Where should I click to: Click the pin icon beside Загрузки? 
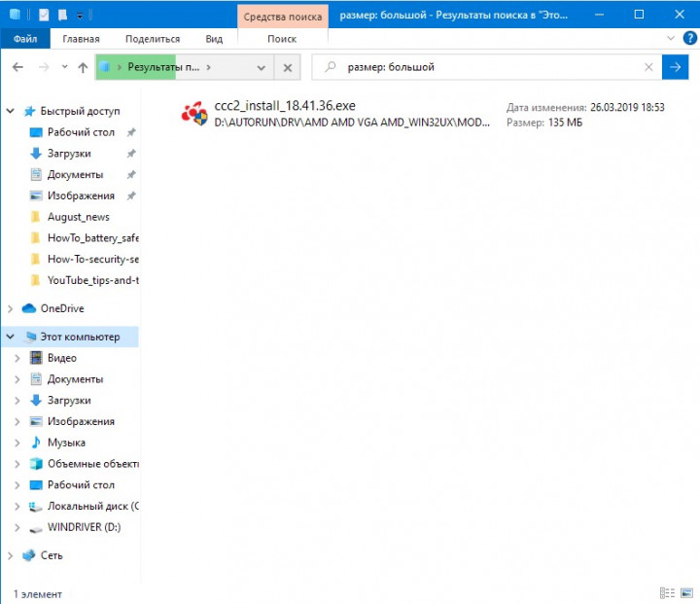131,154
